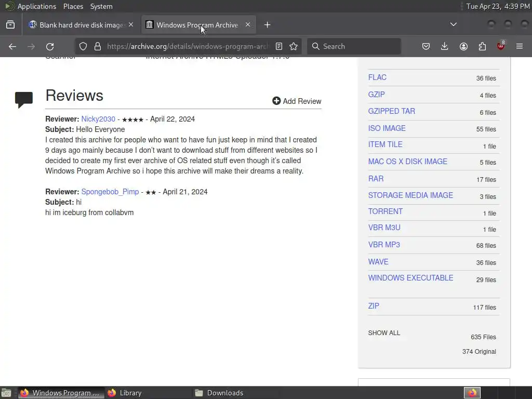Open the Firefox account icon

(463, 46)
